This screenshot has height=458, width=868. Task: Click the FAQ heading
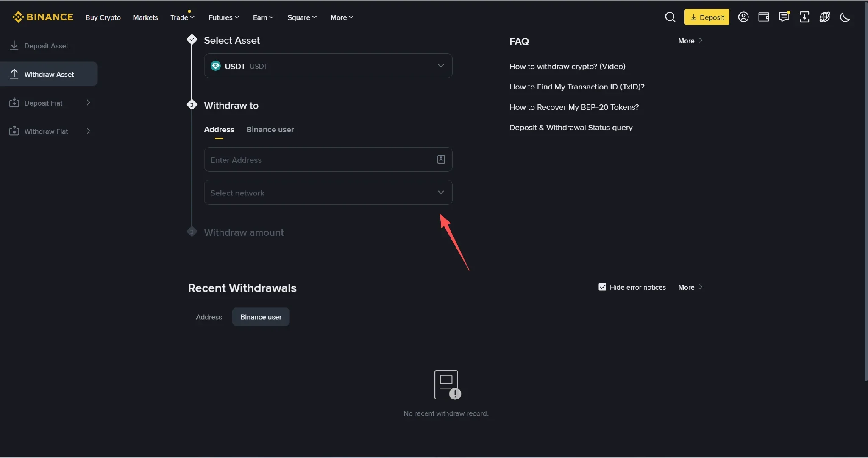coord(519,41)
